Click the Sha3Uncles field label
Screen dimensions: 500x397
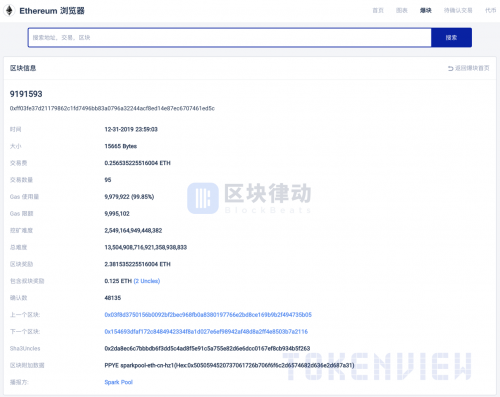click(25, 348)
